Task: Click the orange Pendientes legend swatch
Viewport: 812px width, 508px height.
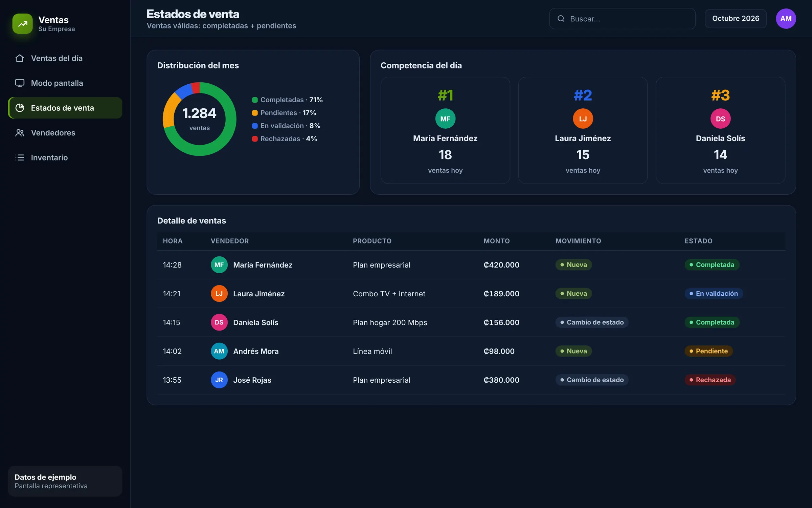Action: 255,113
